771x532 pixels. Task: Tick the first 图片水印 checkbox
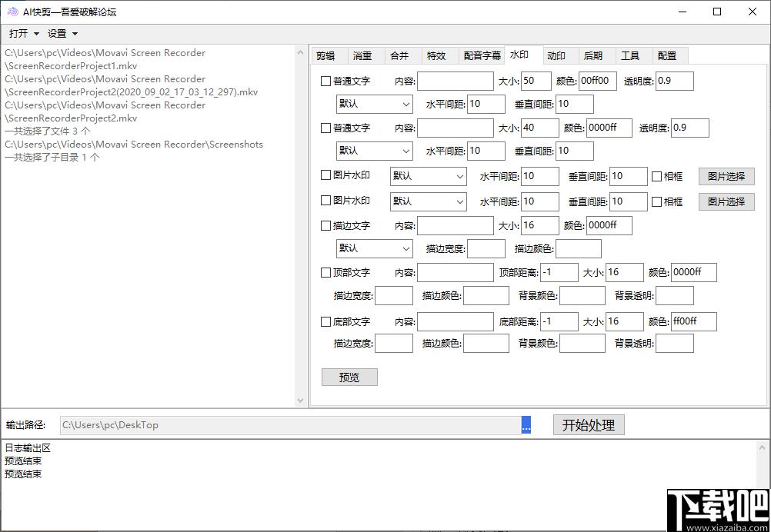[325, 175]
